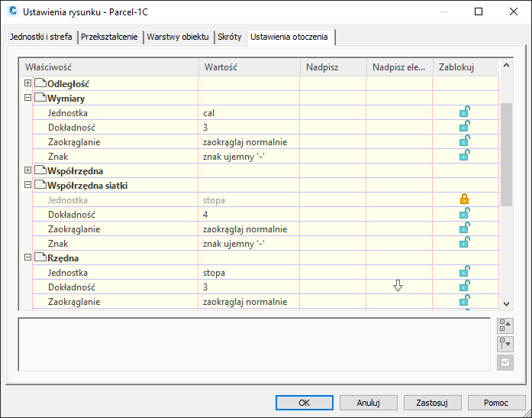Image resolution: width=532 pixels, height=418 pixels.
Task: Click orange lock for Współrzędna siatki Jednostka
Action: (464, 199)
